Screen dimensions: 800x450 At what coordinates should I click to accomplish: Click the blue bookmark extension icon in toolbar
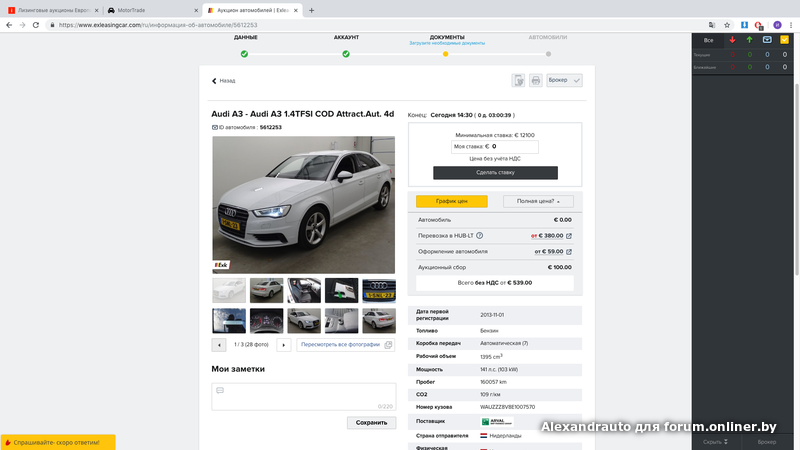coord(744,25)
